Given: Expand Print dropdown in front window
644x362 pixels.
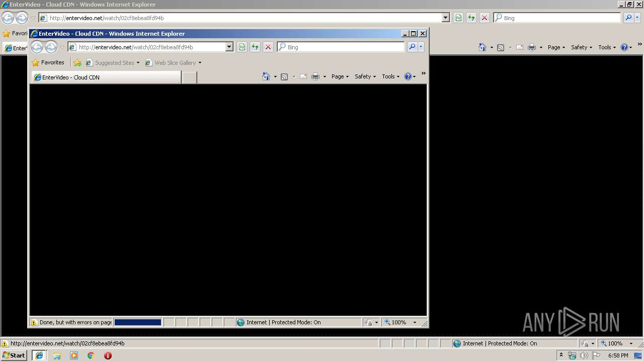Looking at the screenshot, I should point(325,76).
